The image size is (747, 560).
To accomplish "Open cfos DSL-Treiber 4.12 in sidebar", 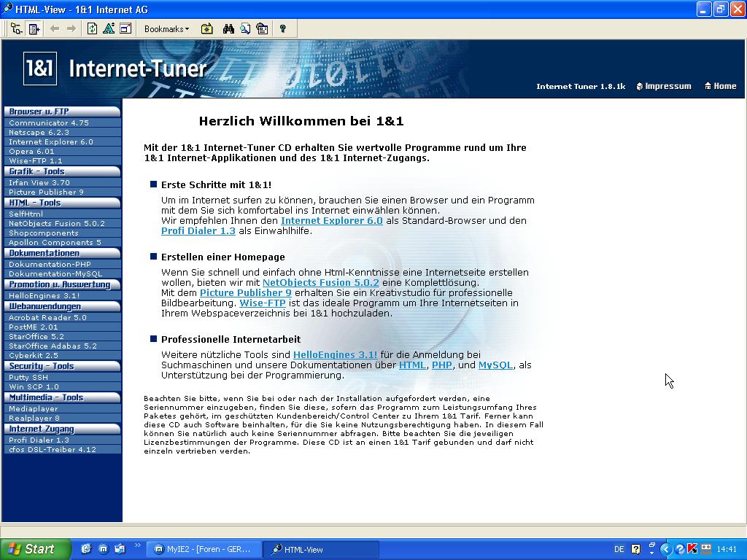I will pos(62,450).
